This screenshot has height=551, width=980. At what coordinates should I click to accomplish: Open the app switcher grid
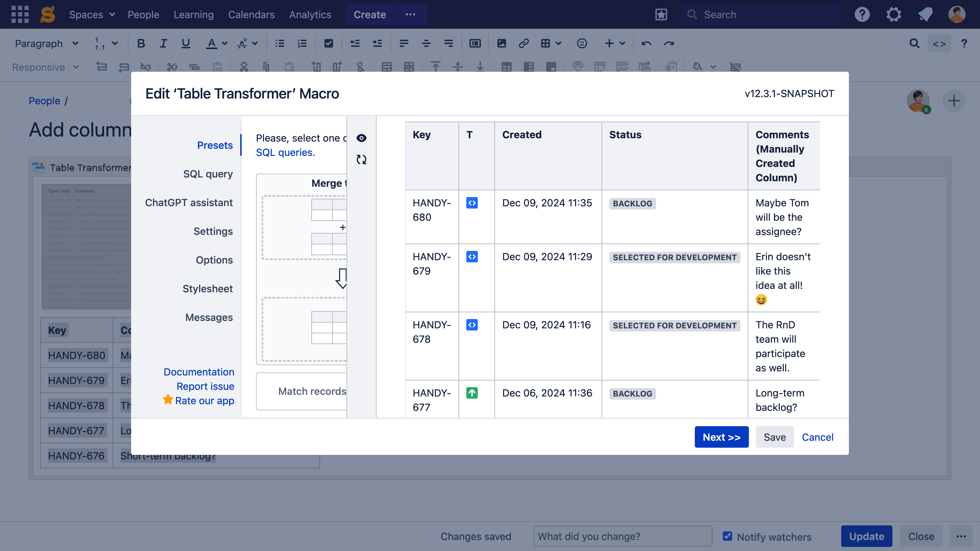pos(20,14)
